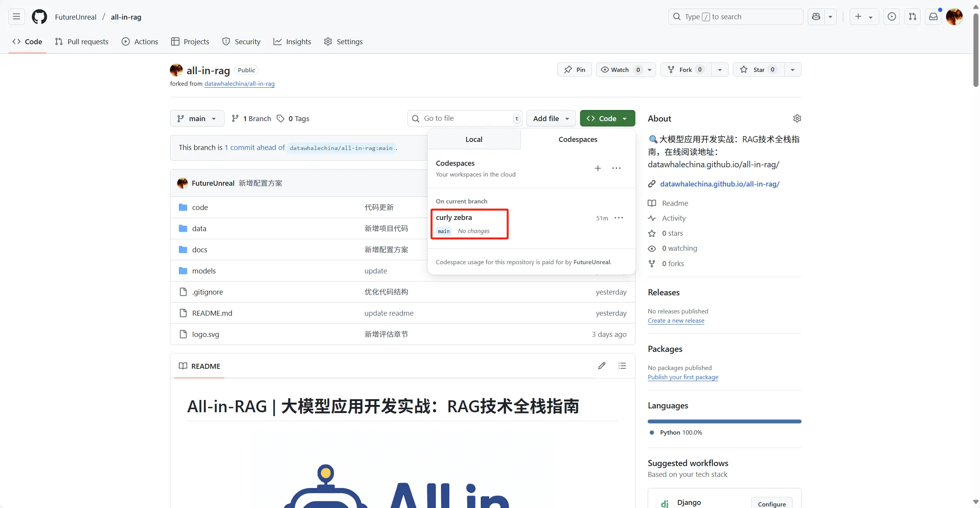Edit README with pencil icon
This screenshot has width=980, height=508.
coord(602,366)
